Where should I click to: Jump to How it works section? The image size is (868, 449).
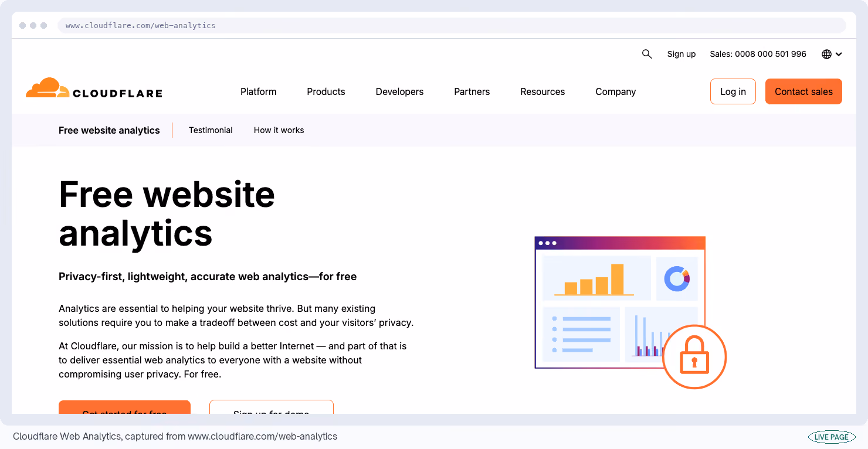pos(279,130)
